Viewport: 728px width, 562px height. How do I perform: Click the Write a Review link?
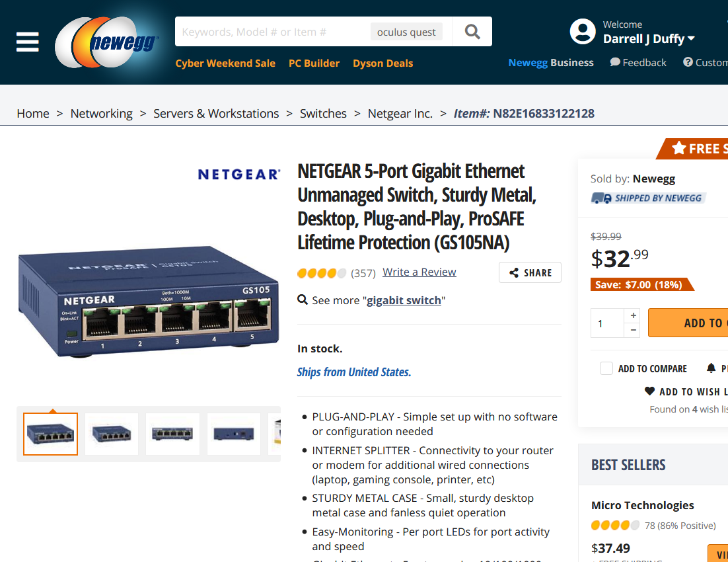tap(419, 272)
